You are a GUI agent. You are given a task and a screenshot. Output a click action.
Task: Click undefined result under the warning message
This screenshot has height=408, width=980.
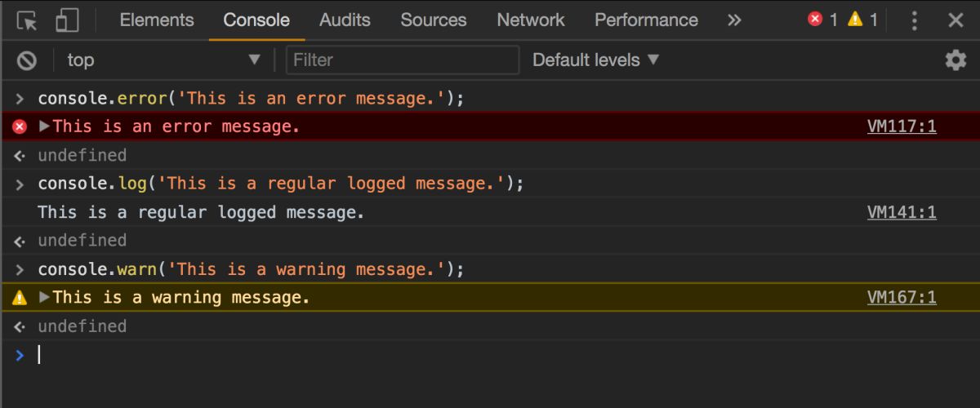(x=82, y=326)
